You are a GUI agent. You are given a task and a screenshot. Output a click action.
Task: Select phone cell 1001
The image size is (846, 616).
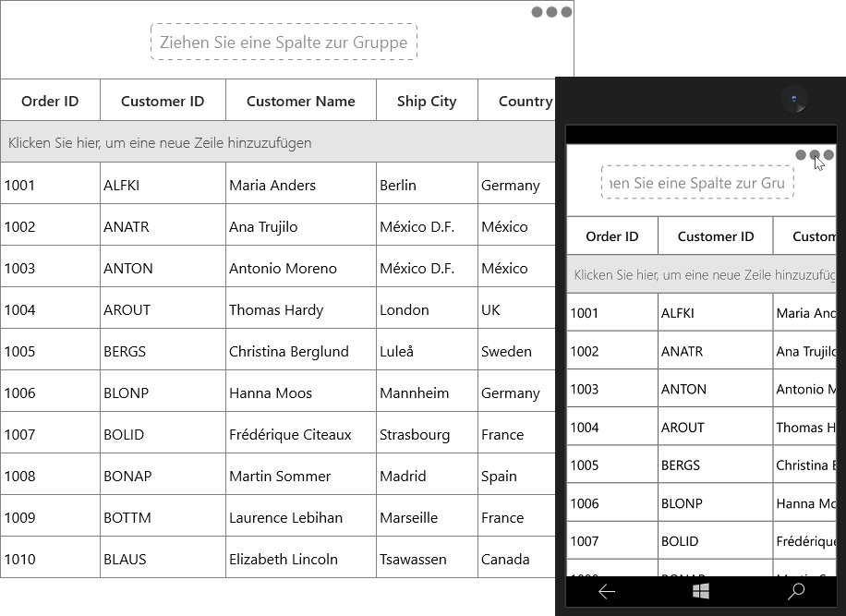click(x=612, y=313)
